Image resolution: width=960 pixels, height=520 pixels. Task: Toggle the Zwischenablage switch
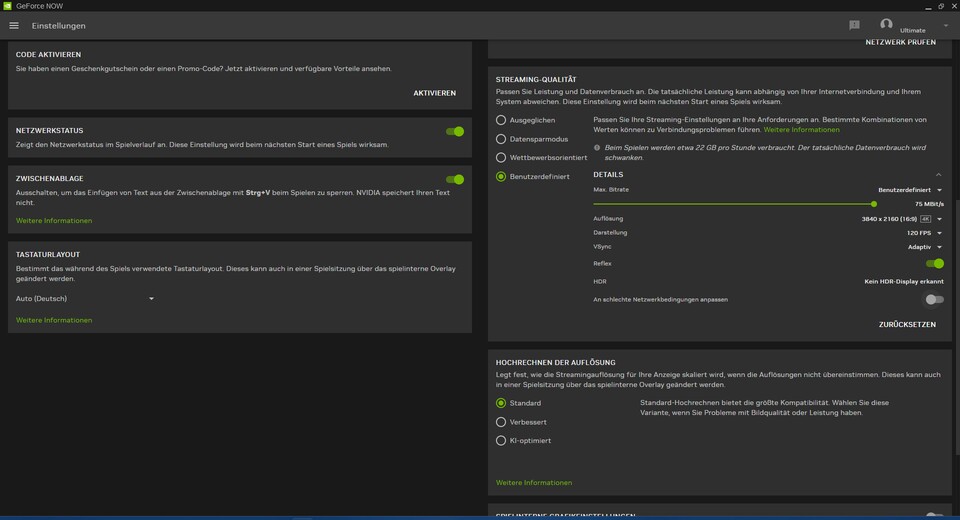pos(454,179)
